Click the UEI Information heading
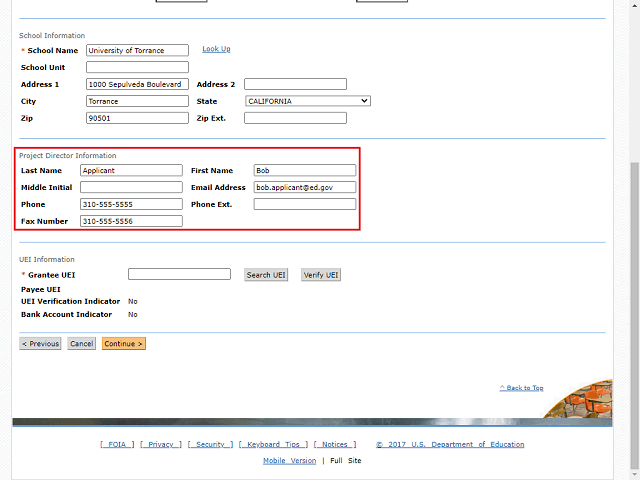Viewport: 640px width, 480px height. (x=47, y=259)
